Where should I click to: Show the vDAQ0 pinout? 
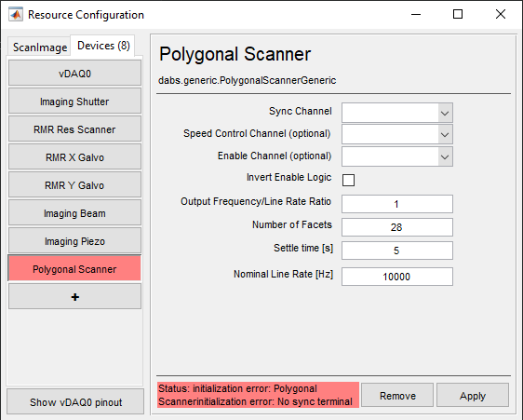[x=75, y=401]
